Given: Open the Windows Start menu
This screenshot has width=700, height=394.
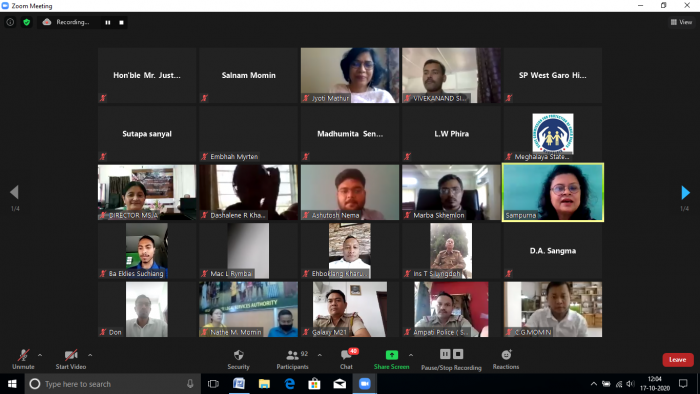Looking at the screenshot, I should 12,384.
